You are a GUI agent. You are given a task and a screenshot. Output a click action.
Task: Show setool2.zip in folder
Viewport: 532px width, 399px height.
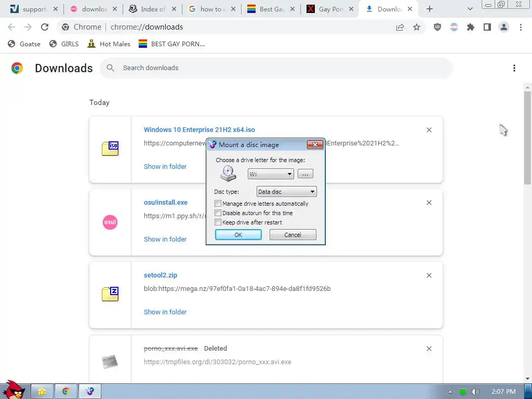pos(165,312)
